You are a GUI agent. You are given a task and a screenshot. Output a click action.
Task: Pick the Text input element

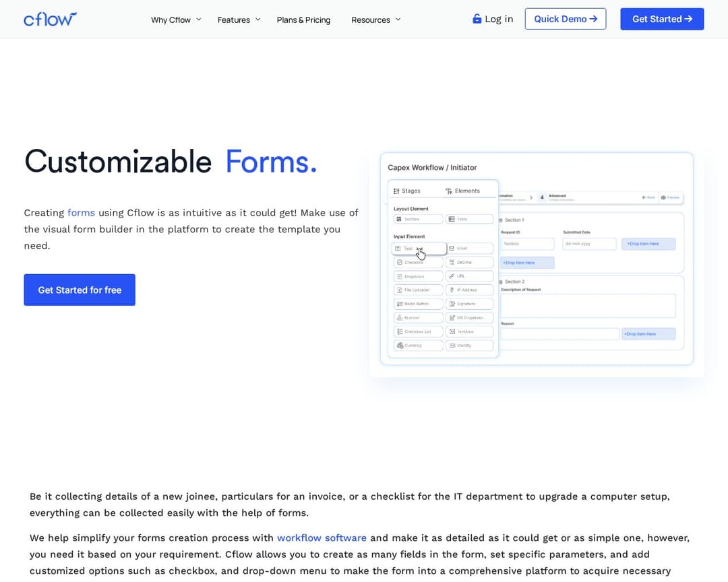[419, 249]
